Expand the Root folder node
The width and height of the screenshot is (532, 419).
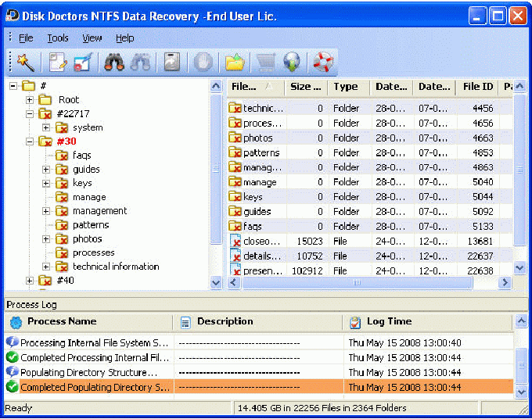pyautogui.click(x=30, y=100)
